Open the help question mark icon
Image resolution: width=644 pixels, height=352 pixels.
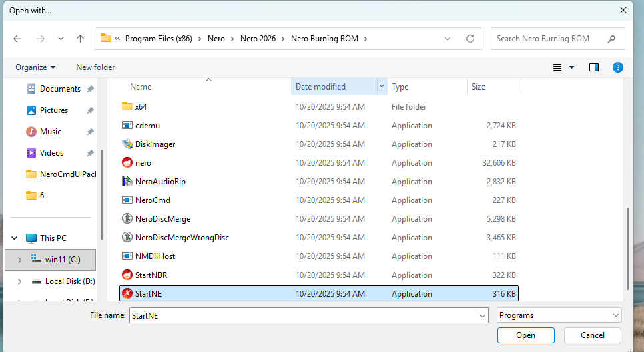pyautogui.click(x=618, y=67)
